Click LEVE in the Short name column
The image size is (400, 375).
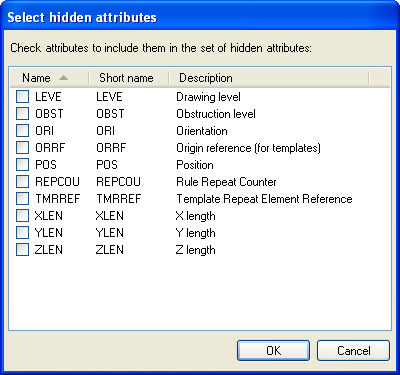coord(109,97)
